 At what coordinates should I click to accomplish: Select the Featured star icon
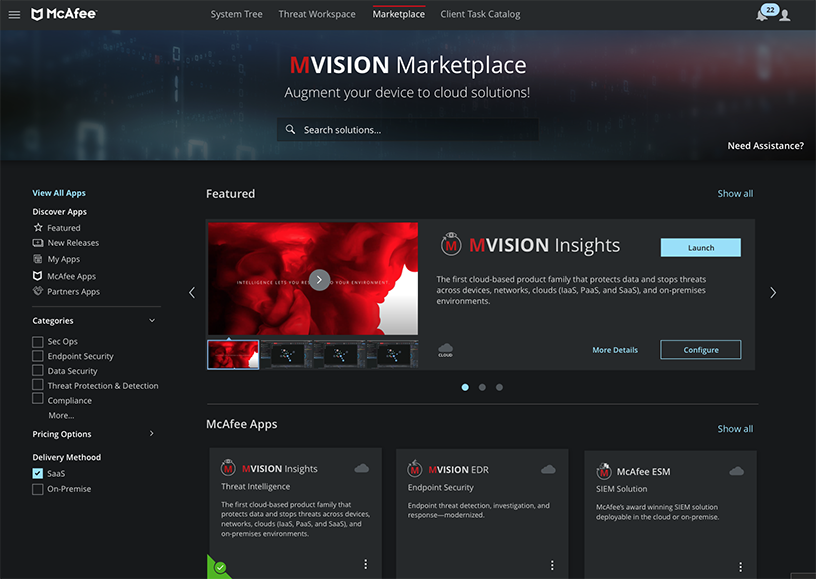tap(37, 227)
